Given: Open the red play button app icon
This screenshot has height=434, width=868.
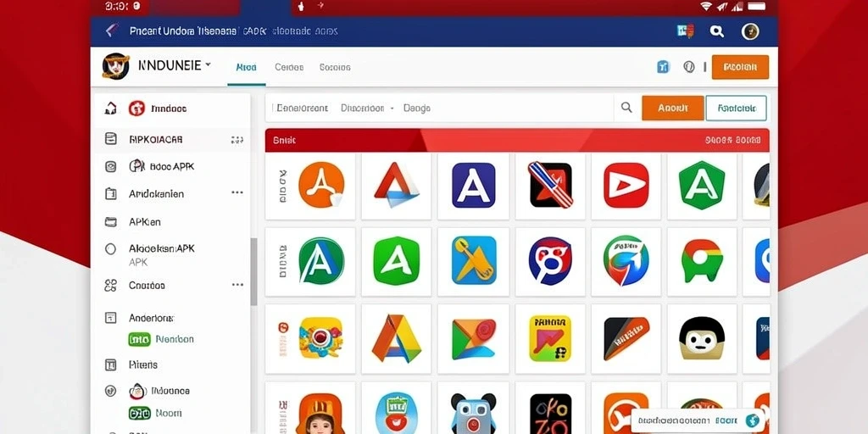Looking at the screenshot, I should [x=626, y=185].
